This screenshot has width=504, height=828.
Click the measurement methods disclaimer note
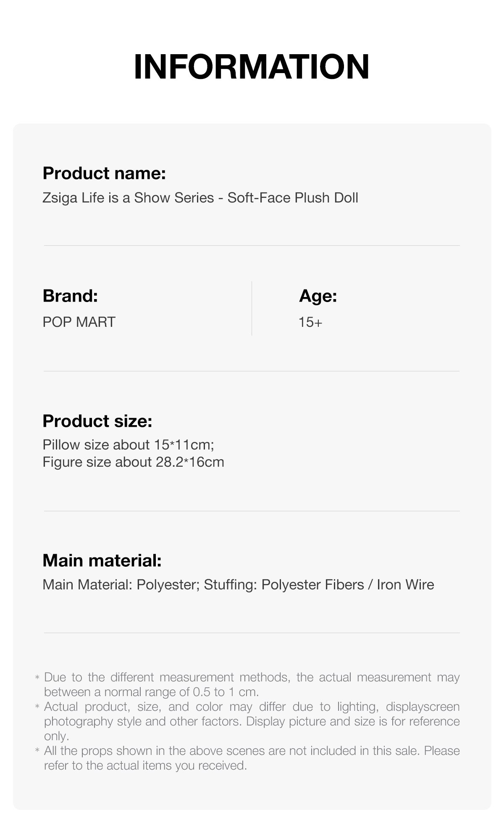(x=252, y=684)
